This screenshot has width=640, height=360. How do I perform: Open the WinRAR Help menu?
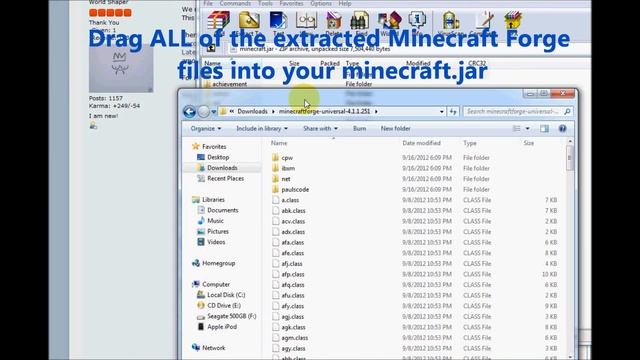coord(345,3)
